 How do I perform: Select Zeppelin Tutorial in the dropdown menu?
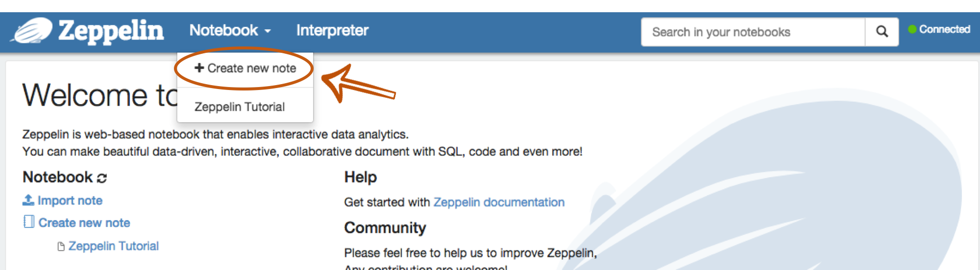pos(240,107)
